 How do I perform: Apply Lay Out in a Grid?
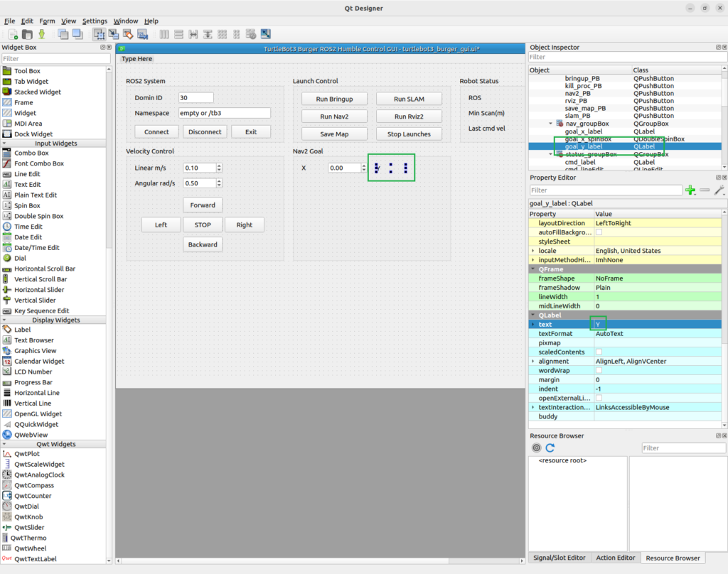click(222, 34)
